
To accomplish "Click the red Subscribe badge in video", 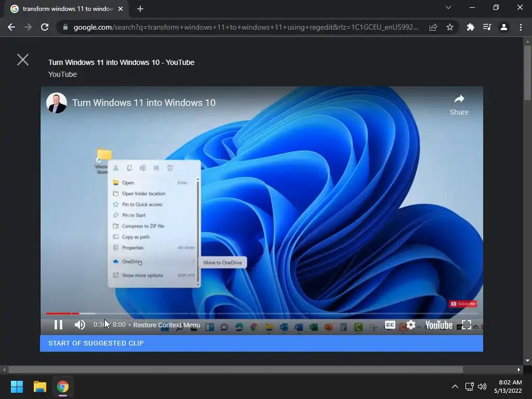I will tap(463, 303).
